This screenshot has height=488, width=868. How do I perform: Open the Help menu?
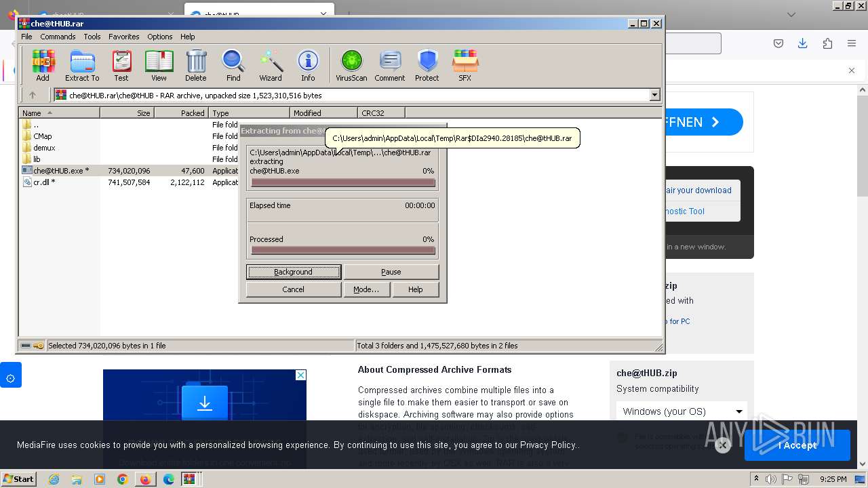[x=188, y=37]
